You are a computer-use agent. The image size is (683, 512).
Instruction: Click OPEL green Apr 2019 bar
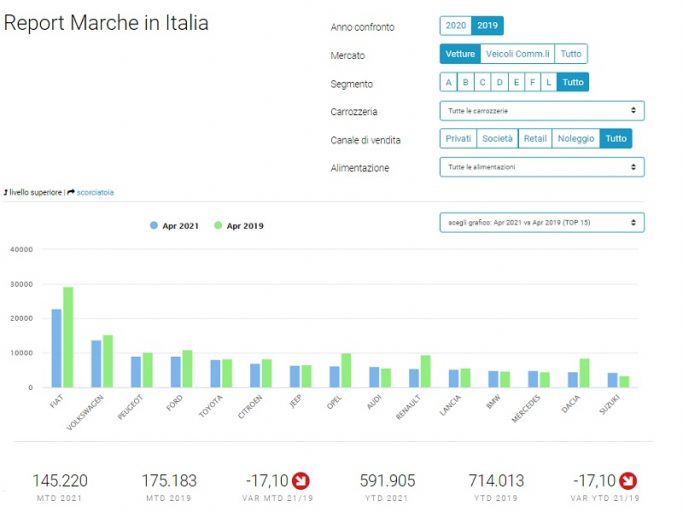346,370
